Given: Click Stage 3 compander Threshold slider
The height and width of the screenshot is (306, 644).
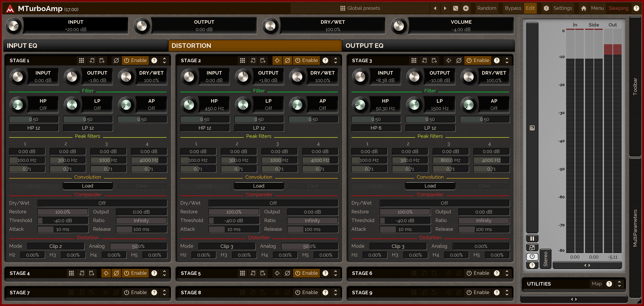Looking at the screenshot, I should point(405,221).
